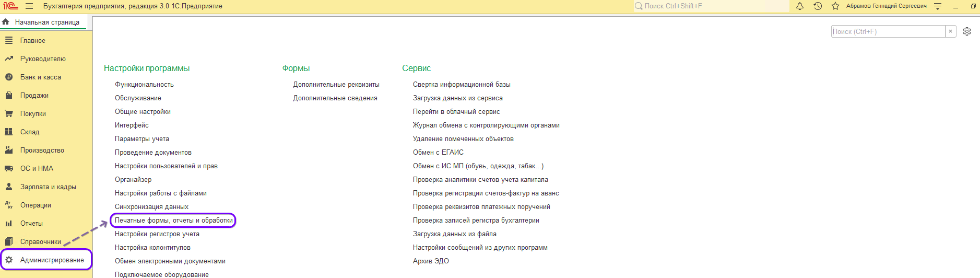
Task: Open Обслуживание link
Action: click(138, 98)
